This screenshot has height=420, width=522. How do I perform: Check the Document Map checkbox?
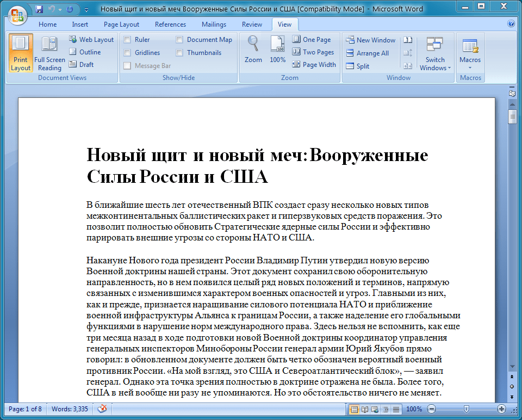tap(179, 40)
